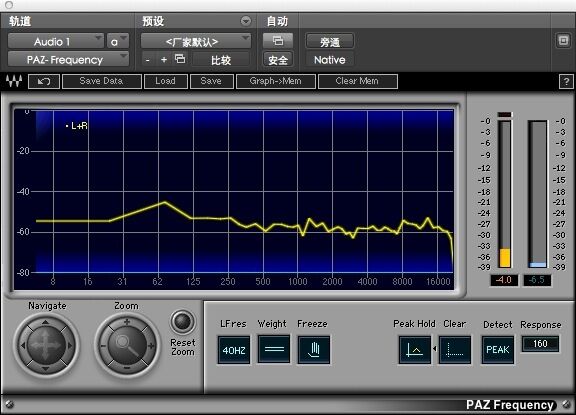Click Zoom wheel right plus
This screenshot has width=576, height=415.
tap(151, 346)
